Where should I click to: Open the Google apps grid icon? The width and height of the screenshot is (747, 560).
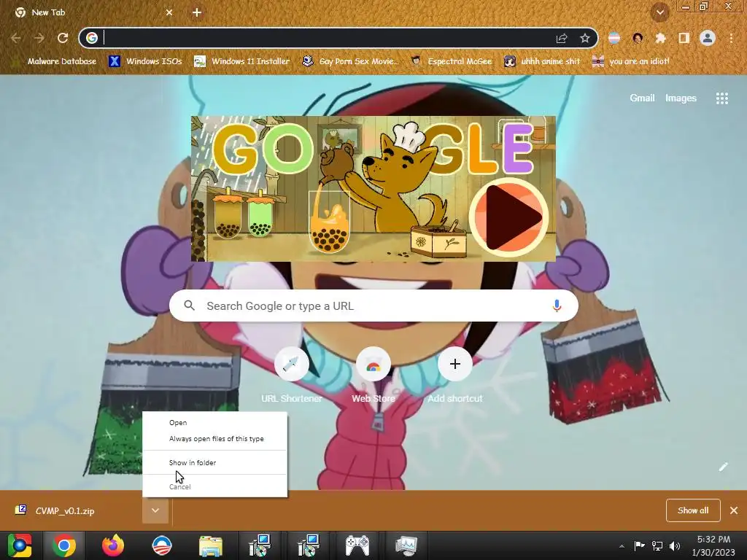pos(721,98)
